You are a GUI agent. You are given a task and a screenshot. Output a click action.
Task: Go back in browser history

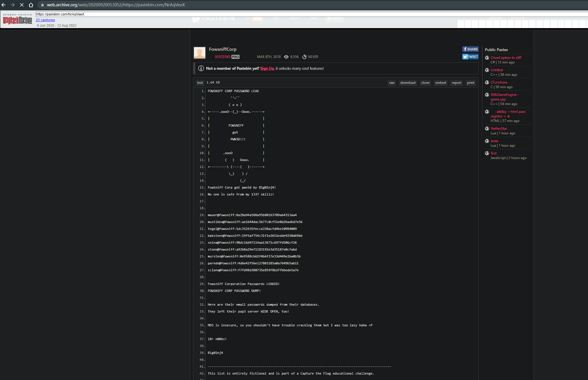click(4, 5)
